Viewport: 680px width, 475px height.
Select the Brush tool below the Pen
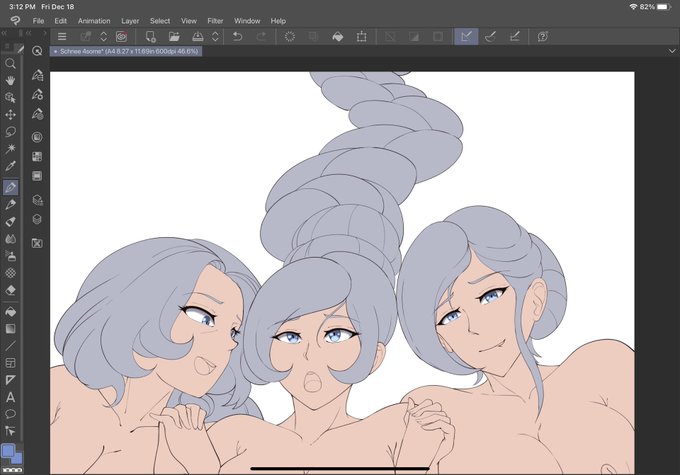coord(10,204)
